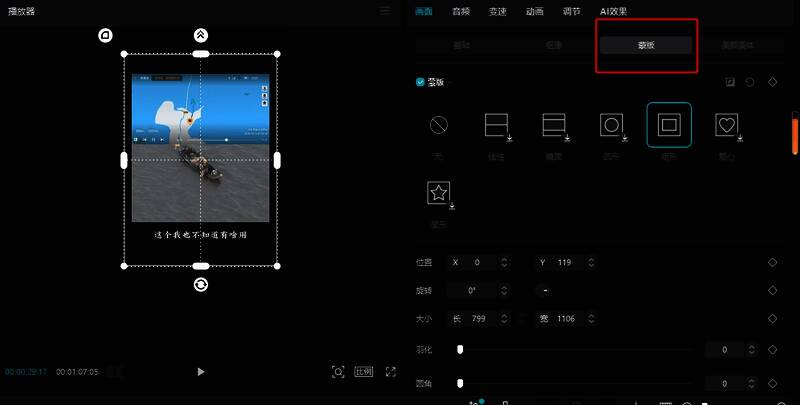Adjust the X position stepper arrows
800x405 pixels.
point(504,262)
